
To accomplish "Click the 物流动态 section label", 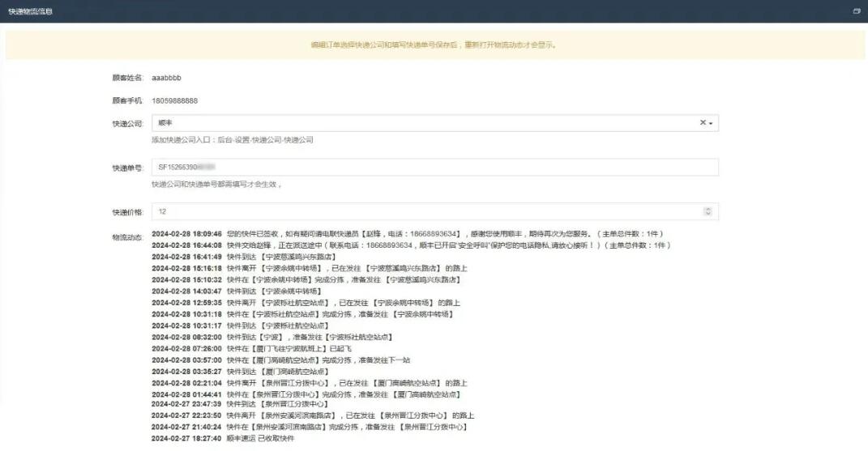I will click(127, 236).
